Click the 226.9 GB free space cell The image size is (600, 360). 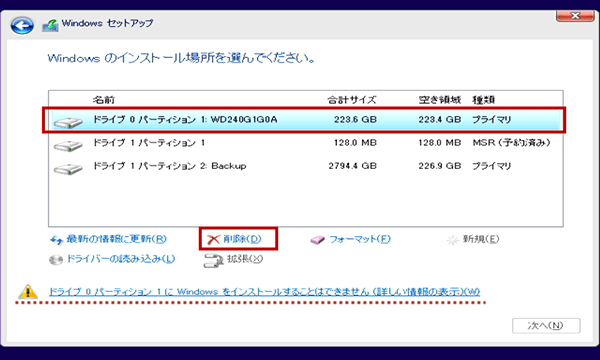[x=440, y=166]
